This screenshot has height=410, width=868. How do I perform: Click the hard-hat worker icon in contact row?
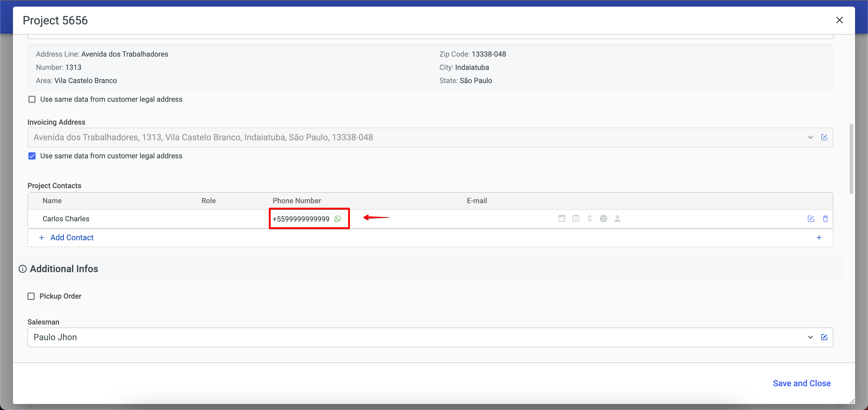point(617,219)
